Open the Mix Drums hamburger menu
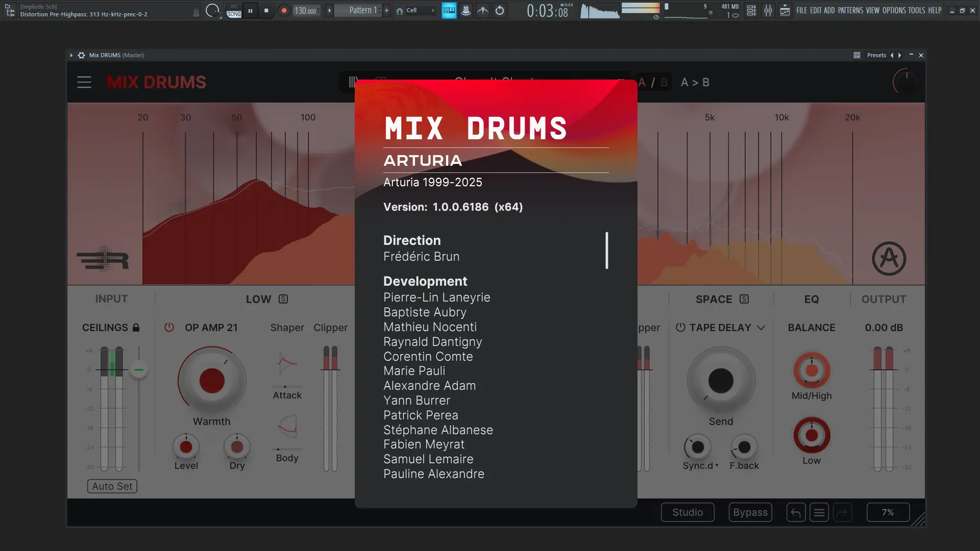Image resolution: width=980 pixels, height=551 pixels. coord(84,82)
